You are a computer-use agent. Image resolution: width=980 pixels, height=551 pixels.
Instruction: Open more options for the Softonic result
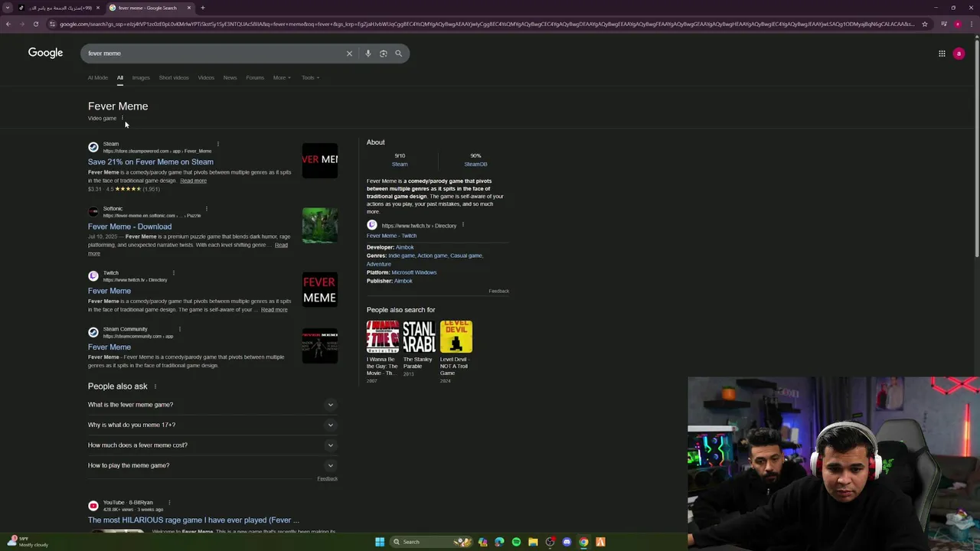click(x=206, y=208)
